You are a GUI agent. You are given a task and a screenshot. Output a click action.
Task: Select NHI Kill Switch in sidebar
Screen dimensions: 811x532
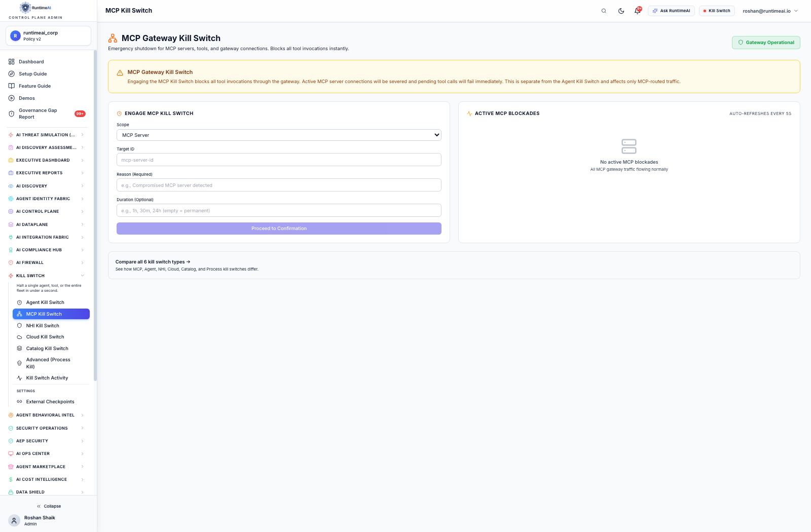(x=51, y=326)
